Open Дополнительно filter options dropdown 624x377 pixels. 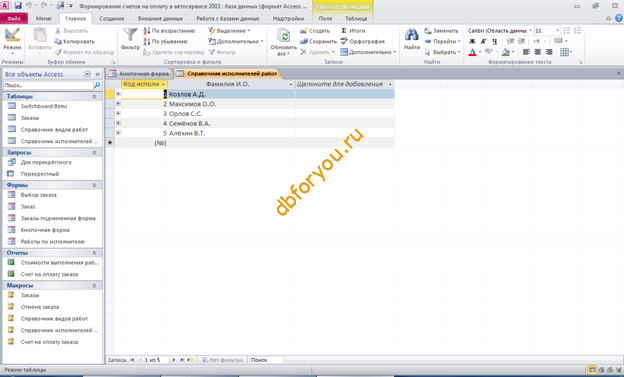(x=236, y=41)
